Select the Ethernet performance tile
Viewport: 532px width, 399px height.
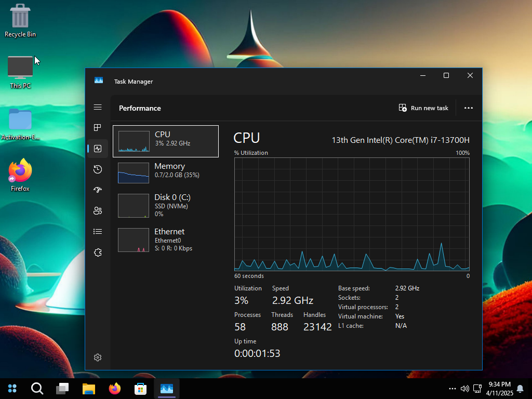pos(166,240)
